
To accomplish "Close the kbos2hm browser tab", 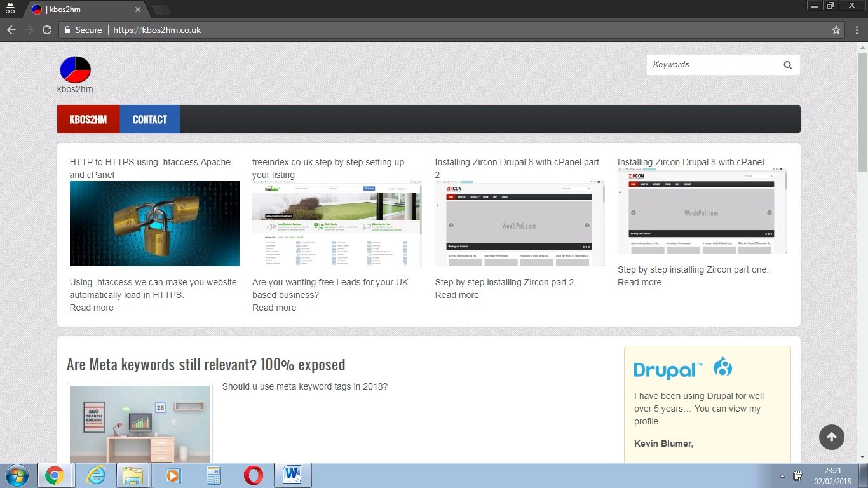I will pyautogui.click(x=138, y=10).
